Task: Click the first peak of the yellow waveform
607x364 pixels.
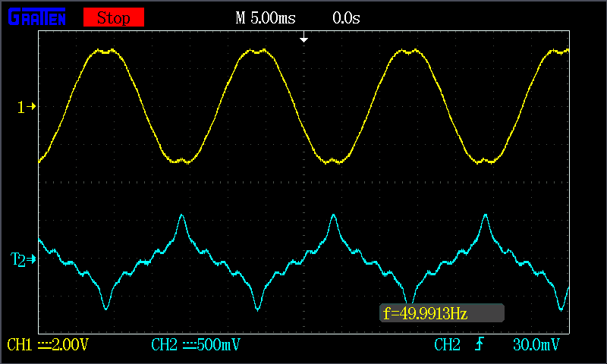Action: pyautogui.click(x=106, y=52)
